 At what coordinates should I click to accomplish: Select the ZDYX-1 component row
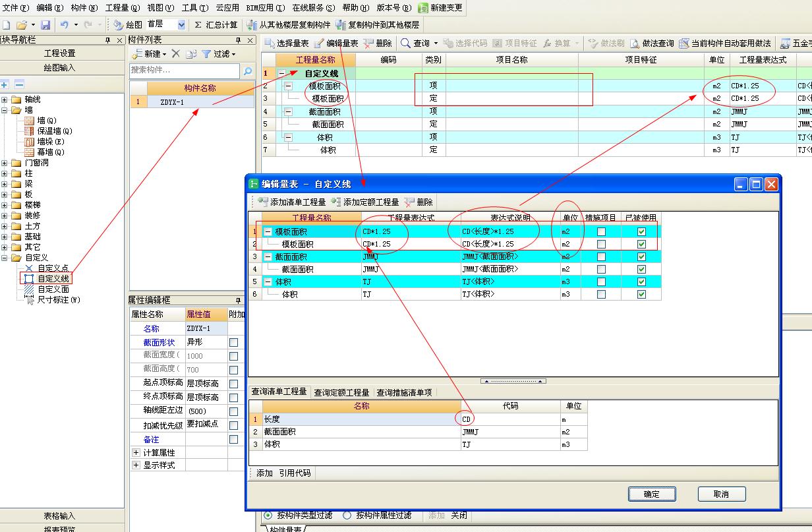pos(192,102)
